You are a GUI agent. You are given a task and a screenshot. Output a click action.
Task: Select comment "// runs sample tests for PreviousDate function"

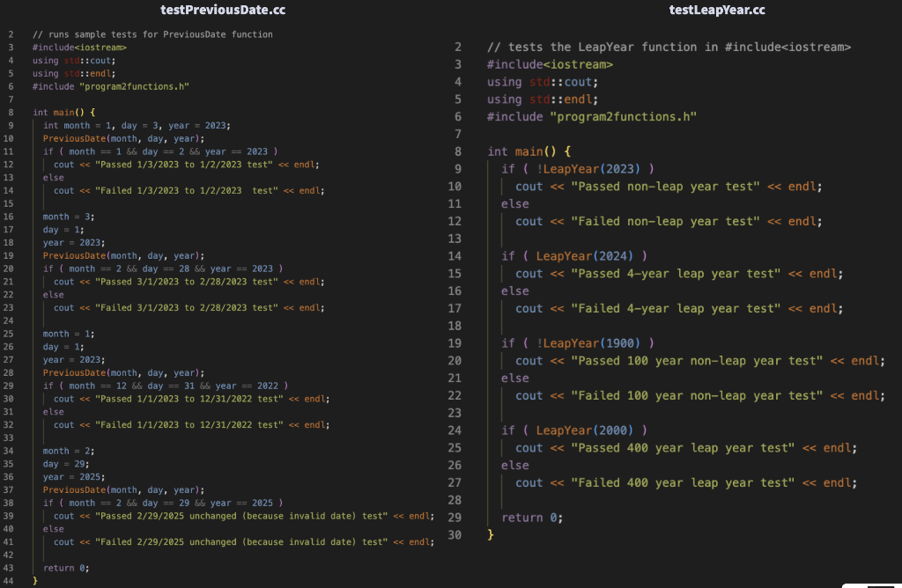[152, 34]
